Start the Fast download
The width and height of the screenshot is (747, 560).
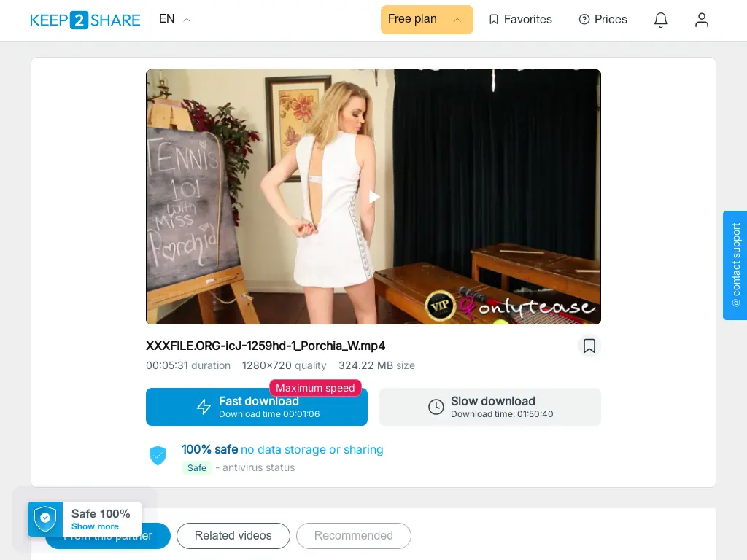click(257, 407)
